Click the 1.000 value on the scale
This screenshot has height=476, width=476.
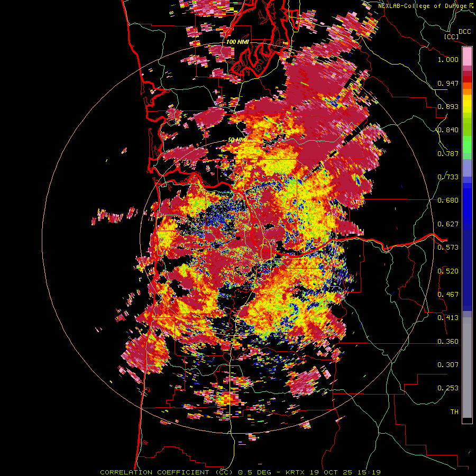click(448, 59)
